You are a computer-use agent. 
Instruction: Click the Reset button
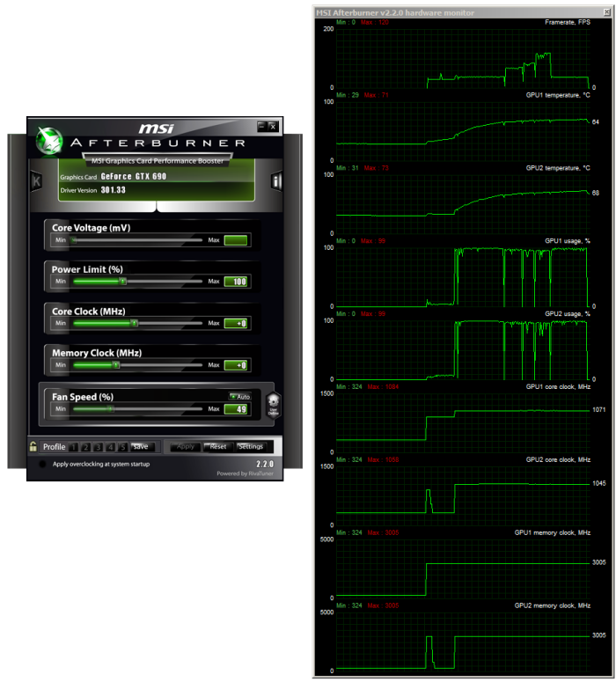click(216, 446)
